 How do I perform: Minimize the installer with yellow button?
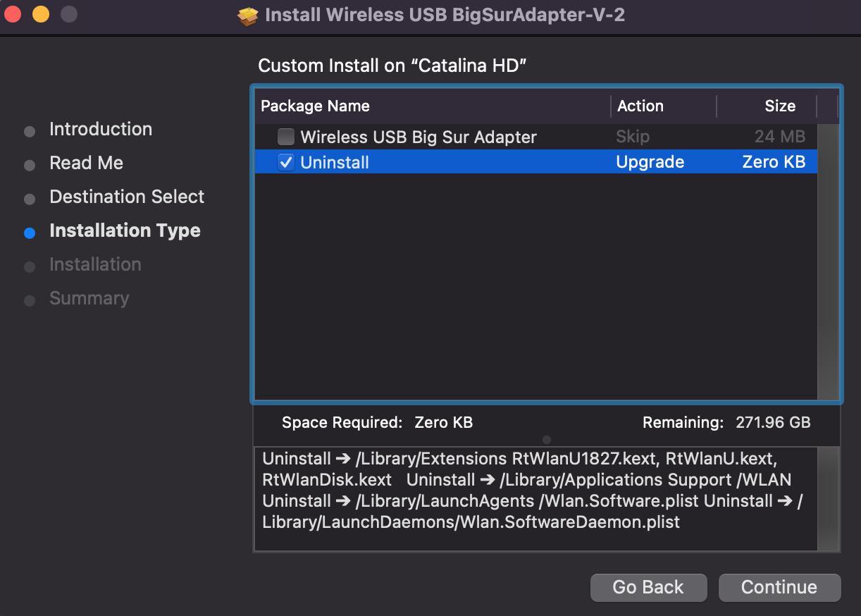coord(41,14)
